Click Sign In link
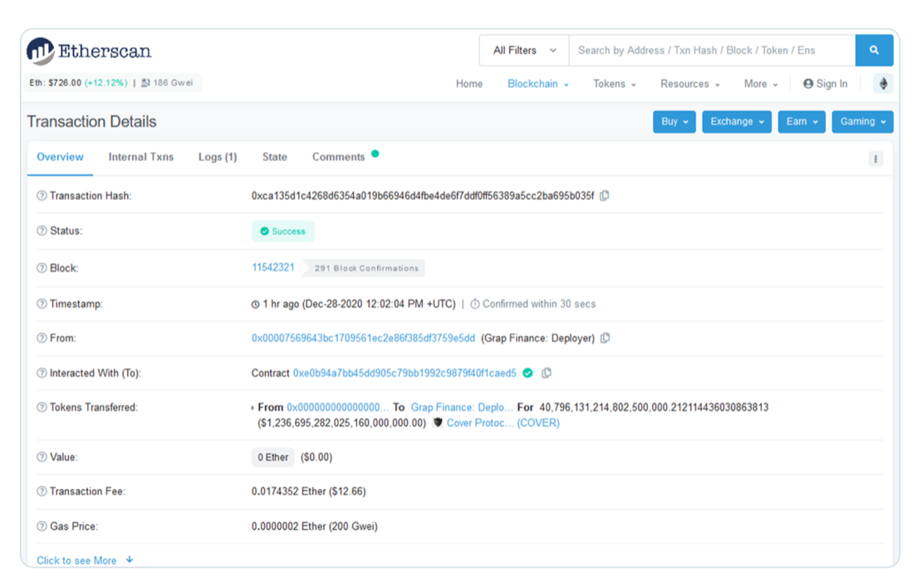Viewport: 912px width, 588px height. 826,84
